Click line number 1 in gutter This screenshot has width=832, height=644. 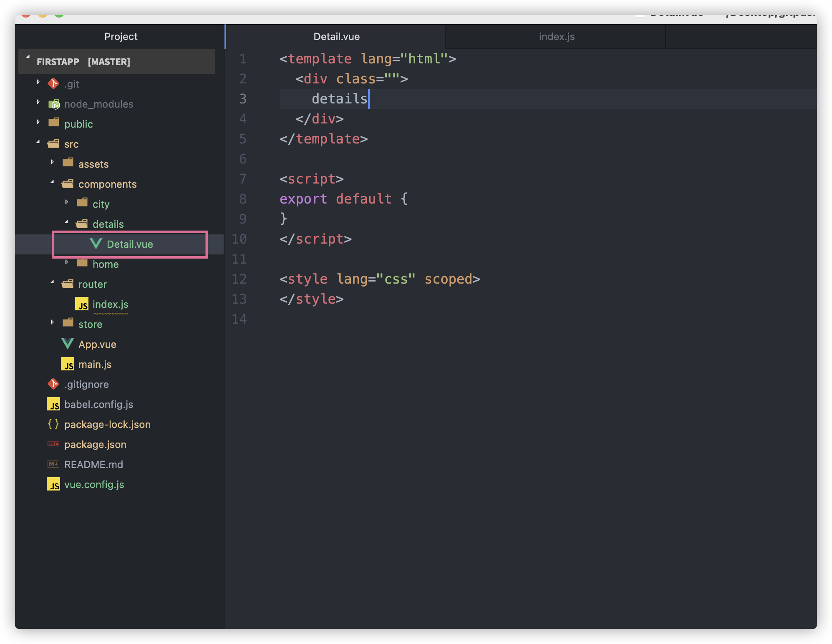[243, 59]
